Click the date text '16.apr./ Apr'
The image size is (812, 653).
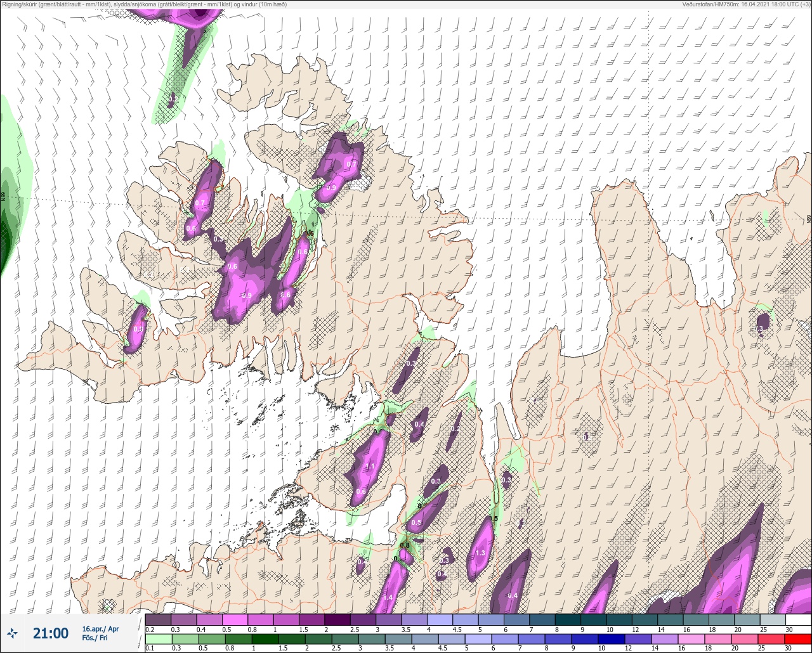coord(100,629)
